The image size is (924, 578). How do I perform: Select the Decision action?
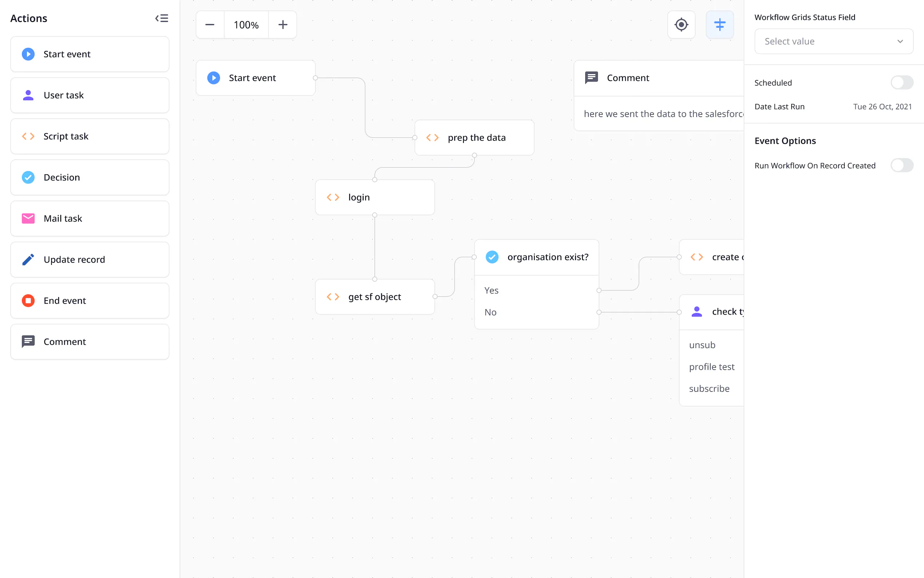coord(89,177)
